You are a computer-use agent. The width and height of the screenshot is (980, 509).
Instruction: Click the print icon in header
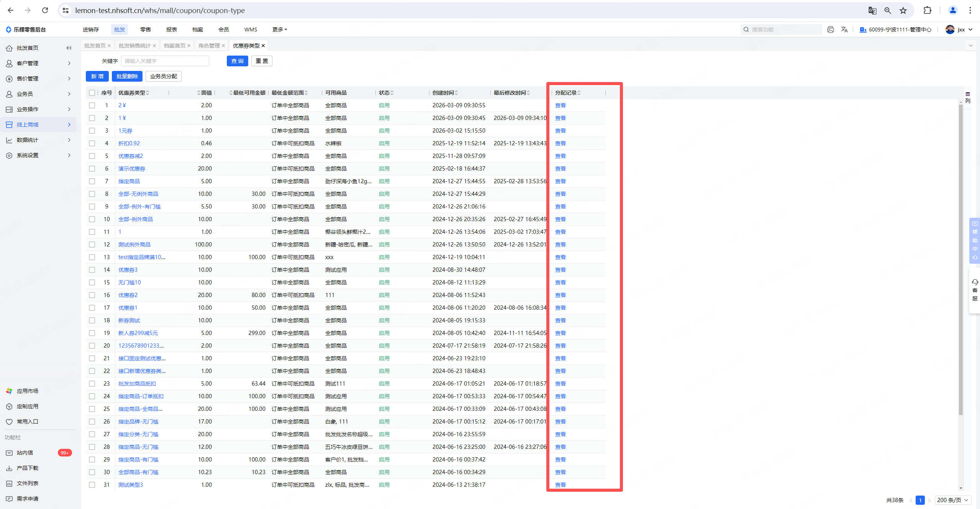[830, 30]
